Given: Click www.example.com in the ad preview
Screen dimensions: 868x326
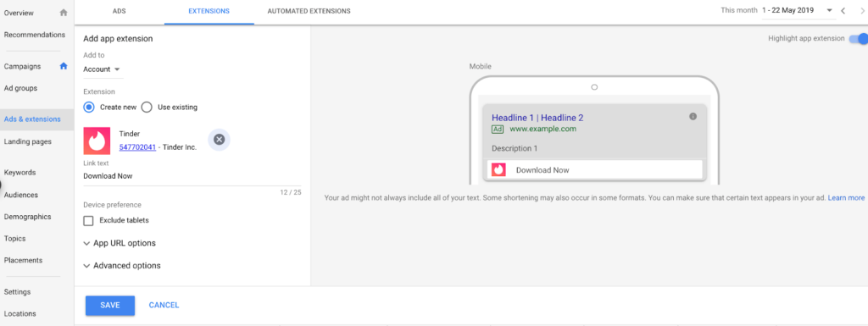Looking at the screenshot, I should coord(542,130).
